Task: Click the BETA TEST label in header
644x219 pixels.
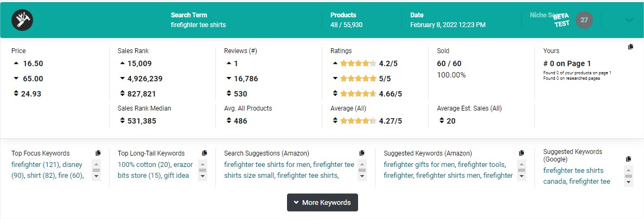Action: 562,20
